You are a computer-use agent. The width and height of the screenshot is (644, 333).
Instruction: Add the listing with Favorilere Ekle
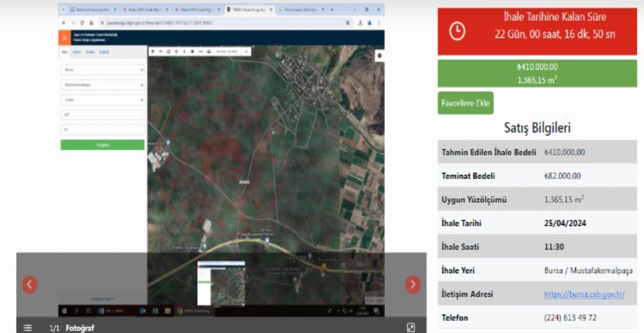pos(465,103)
